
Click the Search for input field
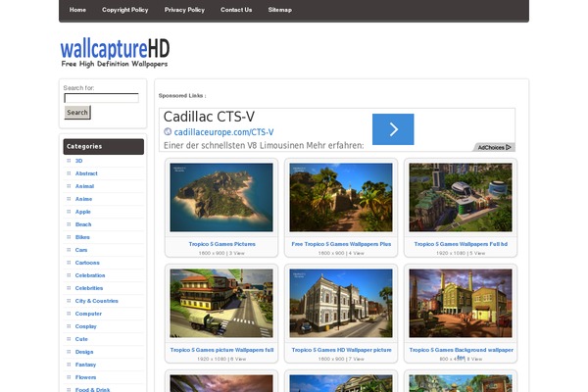point(102,98)
